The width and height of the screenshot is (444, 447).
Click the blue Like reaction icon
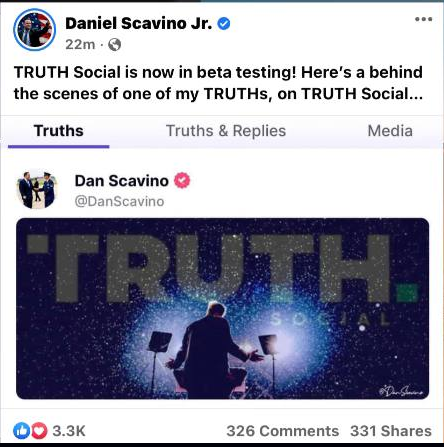[x=21, y=431]
